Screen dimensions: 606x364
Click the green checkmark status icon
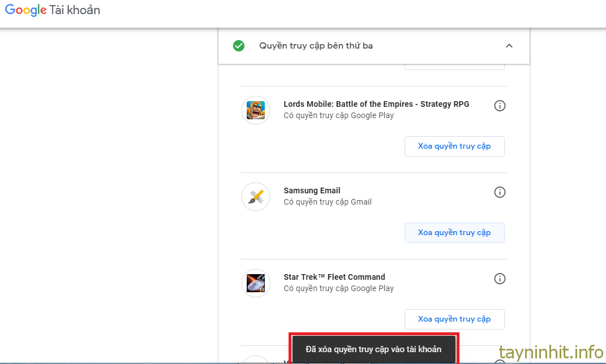[x=239, y=46]
